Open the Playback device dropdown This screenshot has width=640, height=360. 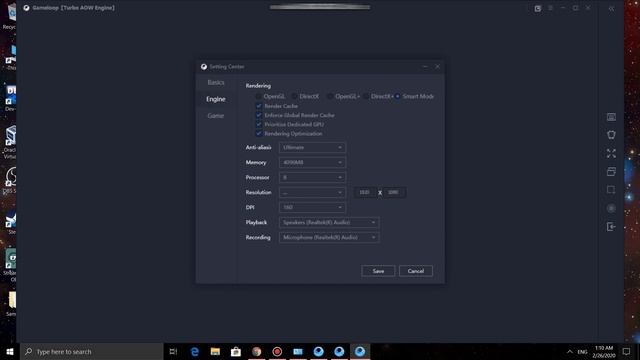pos(329,222)
